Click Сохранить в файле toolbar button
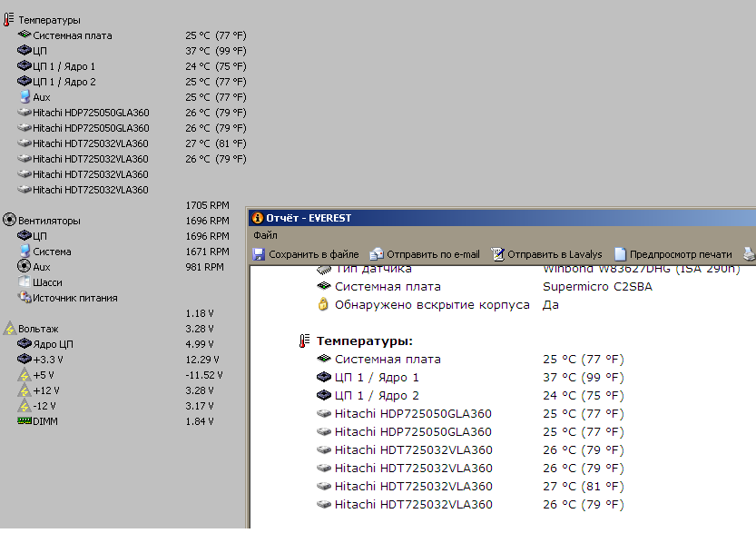Screen dimensions: 756x543 click(306, 254)
